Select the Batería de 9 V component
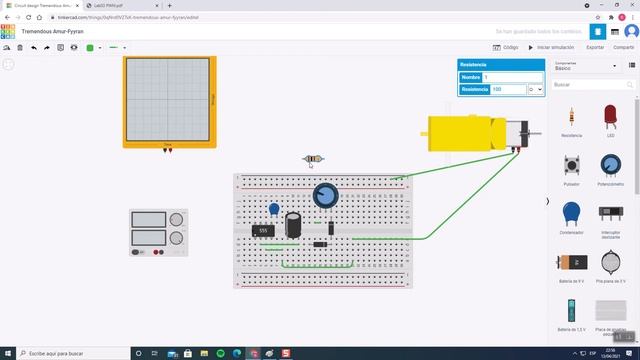640x360 pixels. point(571,267)
